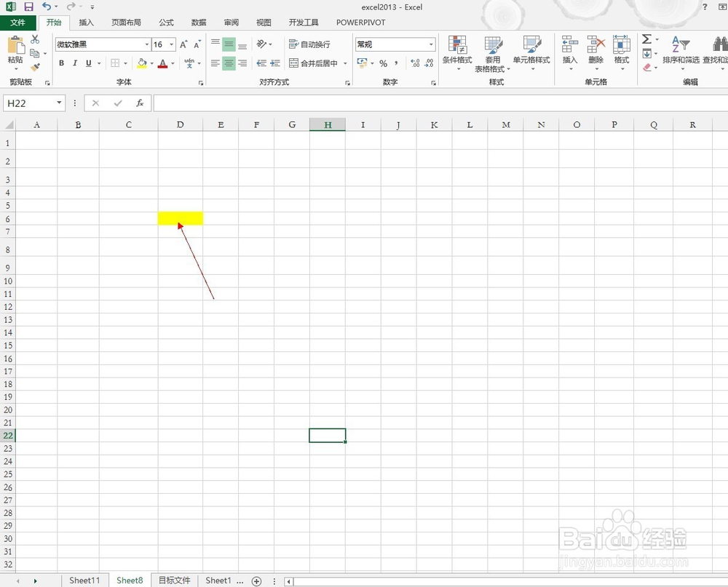Image resolution: width=728 pixels, height=587 pixels.
Task: Open the Name Box dropdown arrow
Action: click(59, 103)
